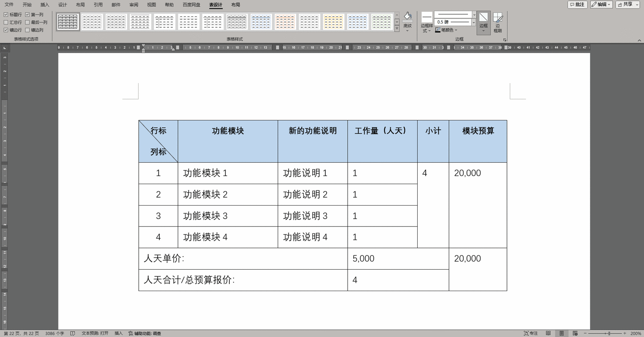The width and height of the screenshot is (644, 337).
Task: Click the page count 第 22 页 status
Action: coord(21,333)
